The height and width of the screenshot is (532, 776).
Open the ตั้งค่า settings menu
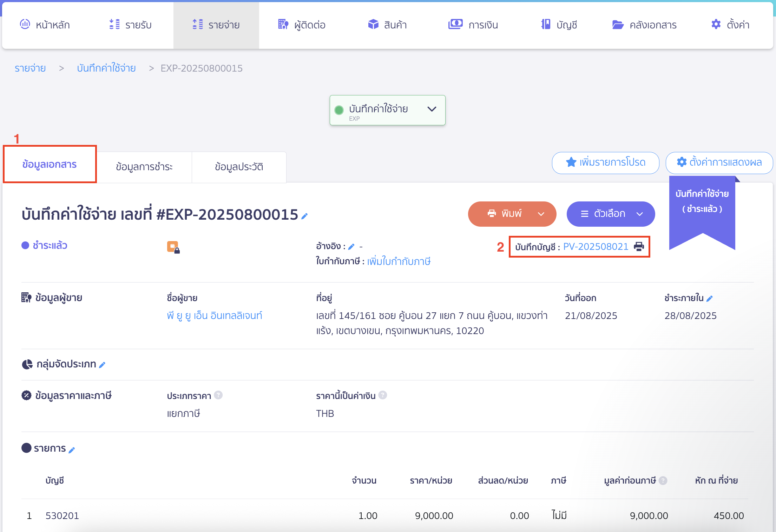tap(730, 25)
